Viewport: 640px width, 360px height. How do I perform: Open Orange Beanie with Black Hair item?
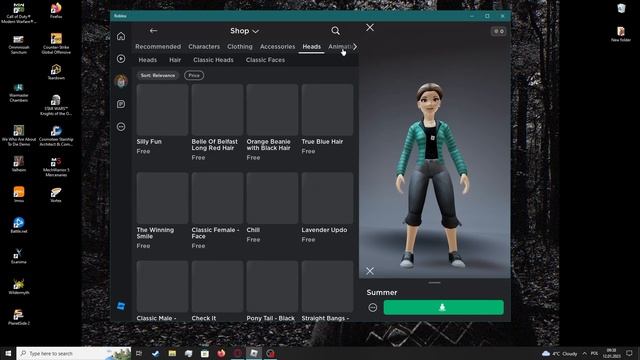point(272,110)
